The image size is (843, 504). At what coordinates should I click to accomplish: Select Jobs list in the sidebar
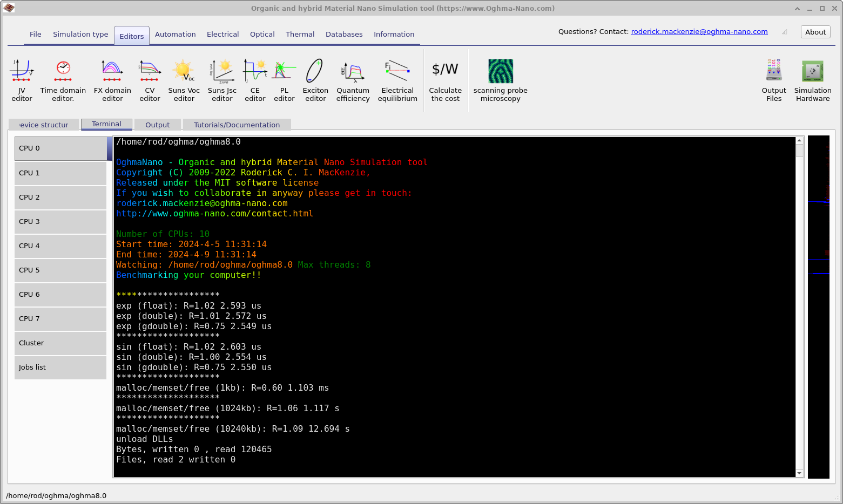point(60,367)
